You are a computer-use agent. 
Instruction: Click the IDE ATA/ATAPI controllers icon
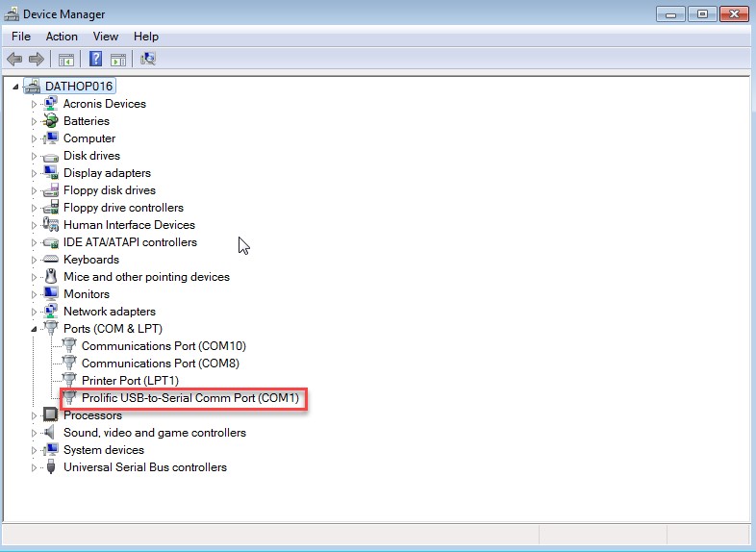[51, 242]
